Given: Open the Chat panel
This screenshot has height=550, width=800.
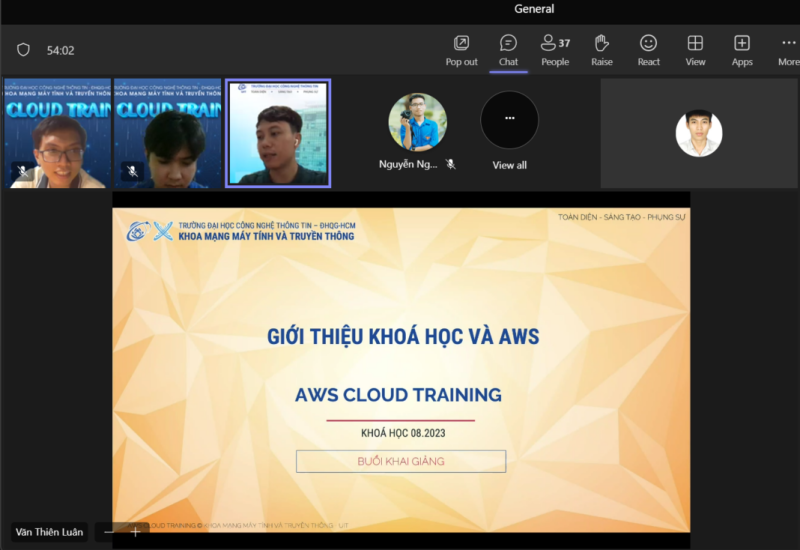Looking at the screenshot, I should (x=508, y=51).
